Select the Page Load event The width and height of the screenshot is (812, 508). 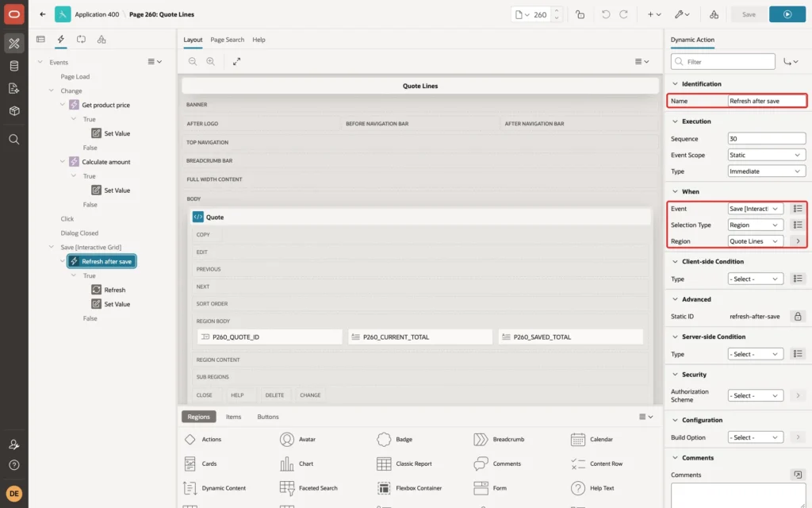(75, 76)
